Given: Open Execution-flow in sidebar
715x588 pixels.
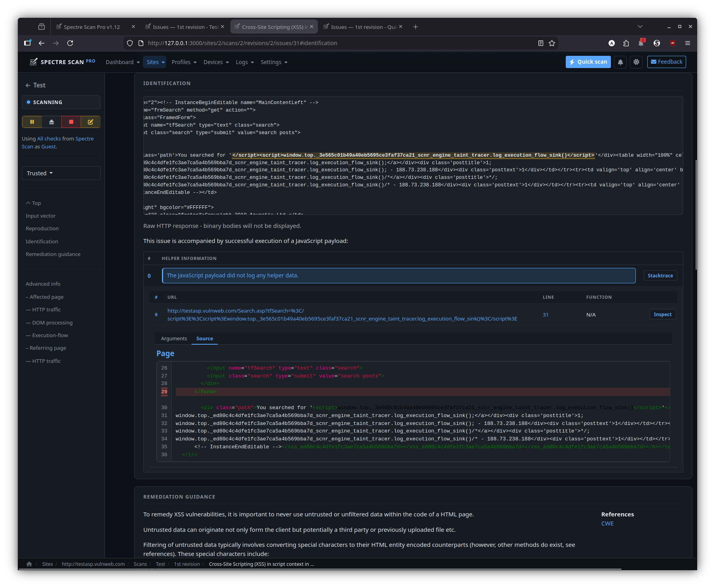Looking at the screenshot, I should 47,335.
